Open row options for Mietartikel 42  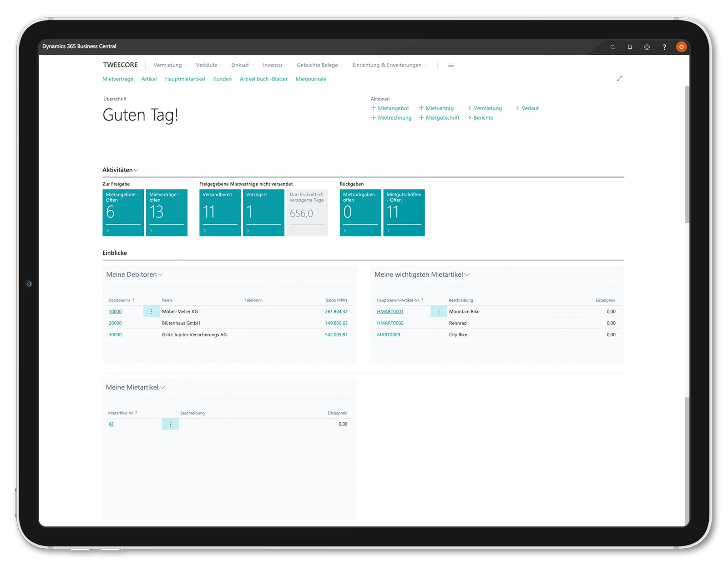(x=170, y=424)
